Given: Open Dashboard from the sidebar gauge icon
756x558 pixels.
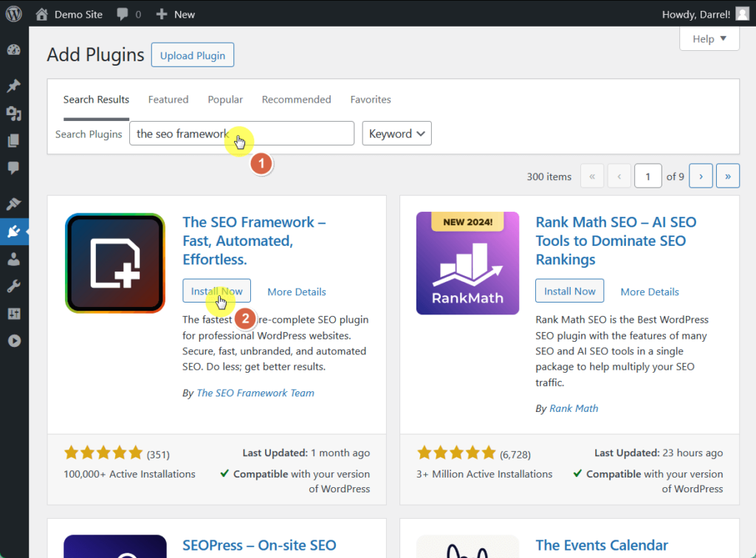Looking at the screenshot, I should [x=14, y=49].
